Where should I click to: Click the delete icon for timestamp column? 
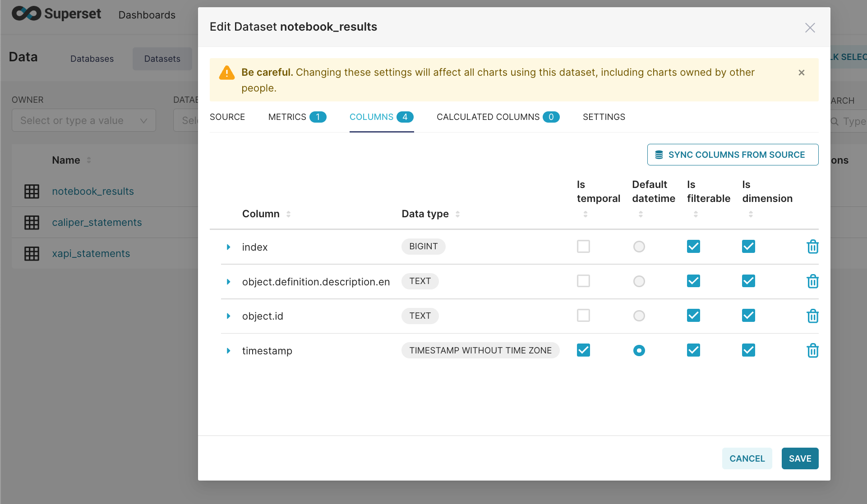tap(812, 350)
